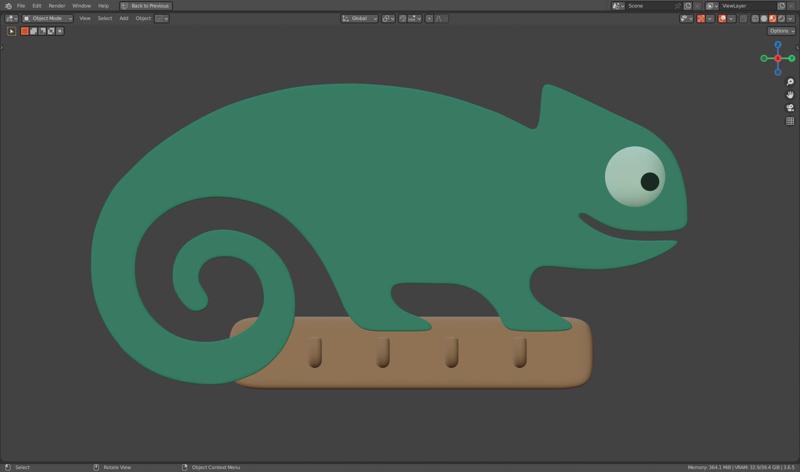Switch to Material Preview shading
The height and width of the screenshot is (472, 800).
pyautogui.click(x=772, y=18)
